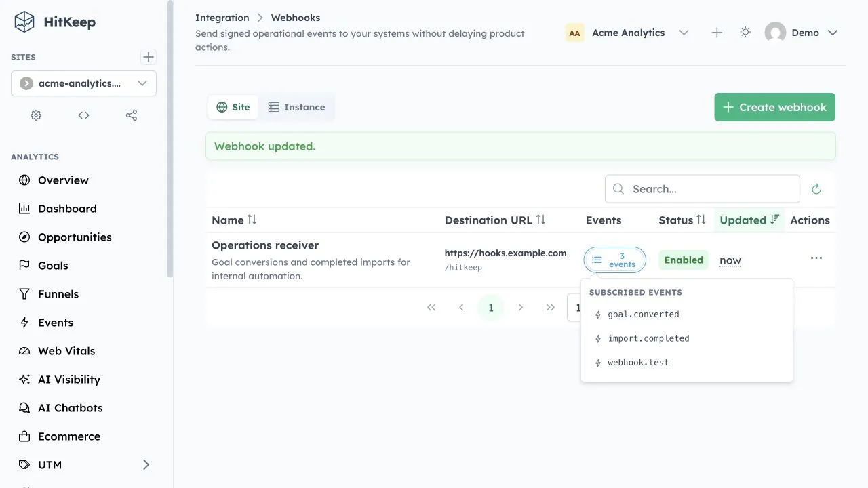Click the Events lightning icon
This screenshot has height=488, width=868.
(x=24, y=323)
